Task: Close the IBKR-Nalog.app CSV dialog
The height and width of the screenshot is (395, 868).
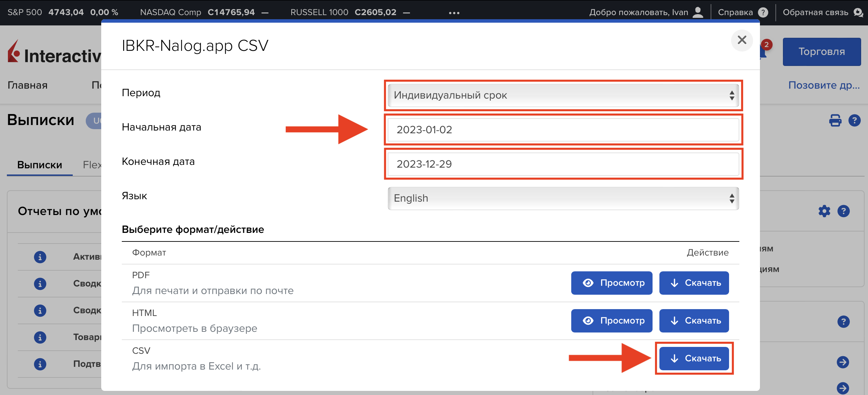Action: [x=742, y=40]
